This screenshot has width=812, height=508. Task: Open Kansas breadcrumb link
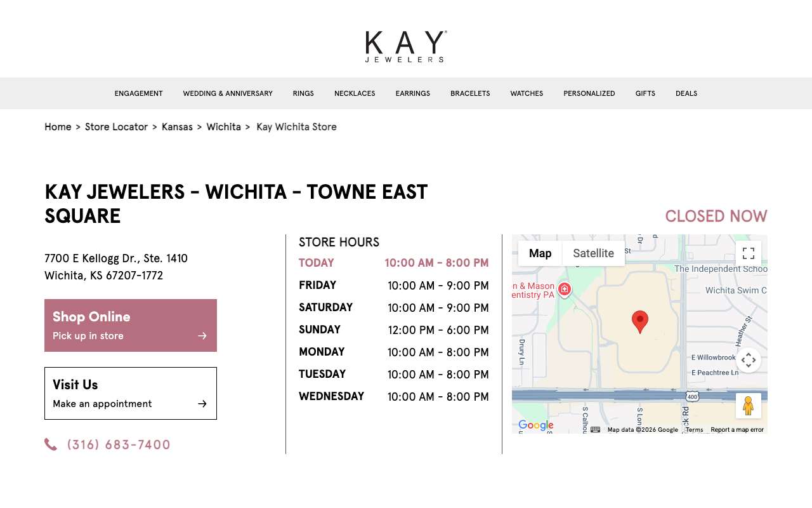point(177,127)
